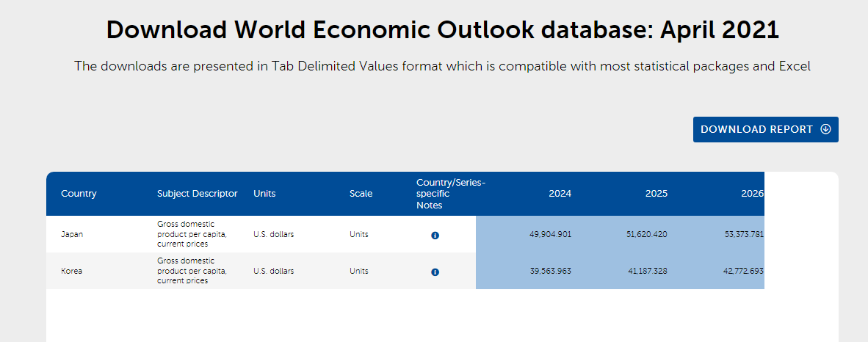
Task: Click Korea's 2026 value 42,772.693
Action: pos(743,271)
